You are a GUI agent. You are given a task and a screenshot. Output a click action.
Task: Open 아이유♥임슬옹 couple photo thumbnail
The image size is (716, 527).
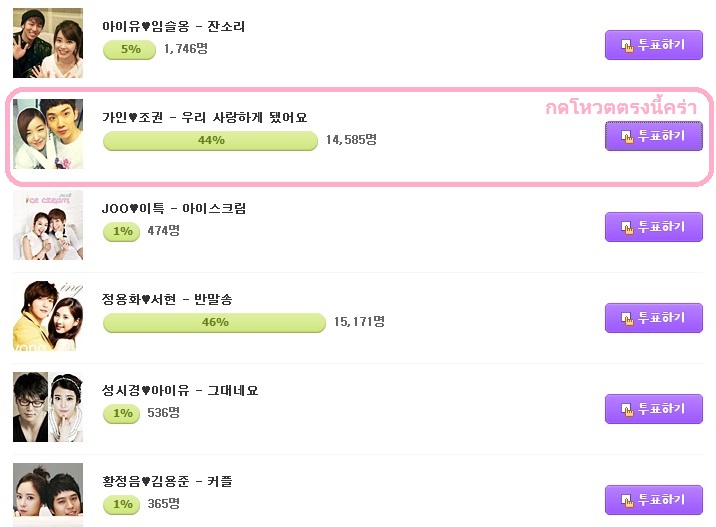(x=48, y=43)
